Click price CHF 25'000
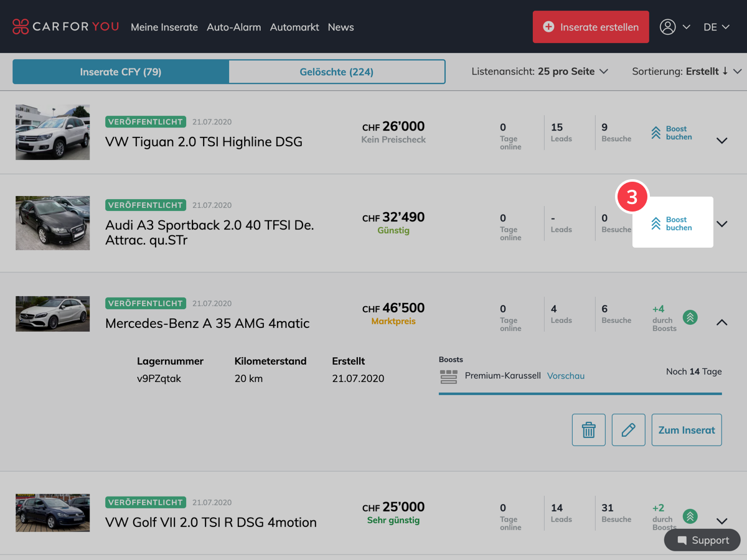The image size is (747, 560). pos(393,508)
